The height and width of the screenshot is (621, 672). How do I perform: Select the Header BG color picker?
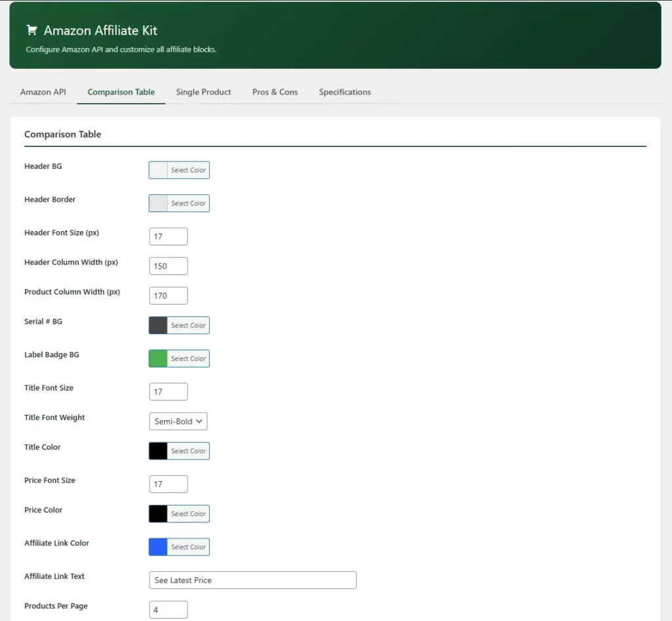point(178,169)
